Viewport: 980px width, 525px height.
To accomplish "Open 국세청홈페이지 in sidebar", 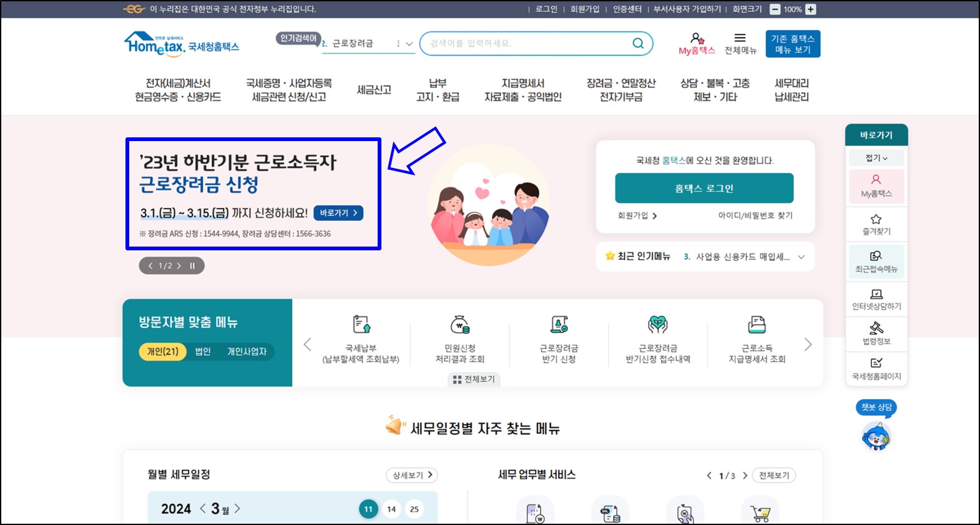I will [876, 369].
